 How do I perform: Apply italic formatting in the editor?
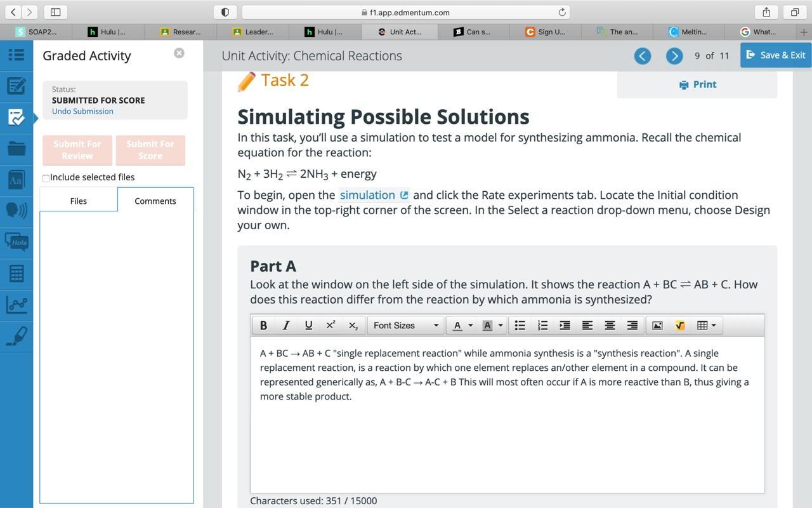pos(286,325)
